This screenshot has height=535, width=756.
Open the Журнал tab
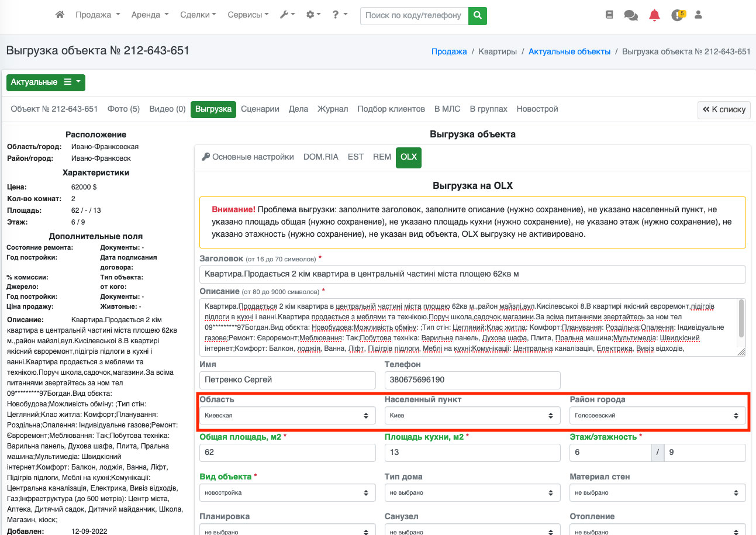click(333, 109)
